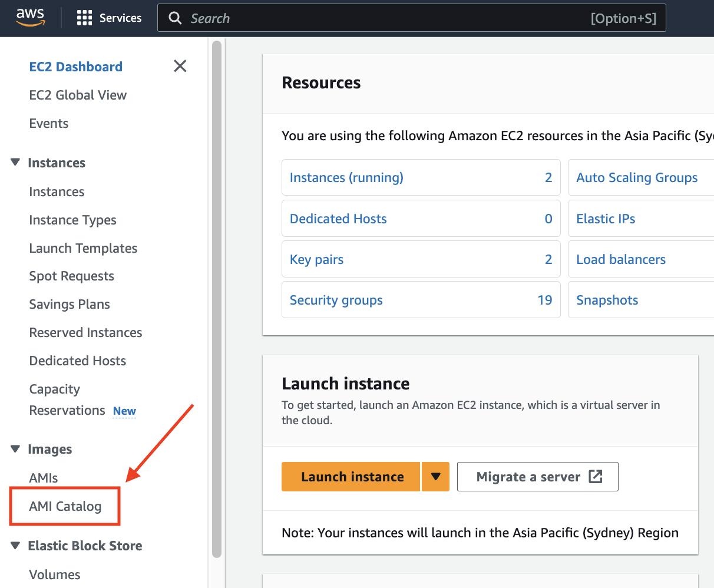This screenshot has height=588, width=714.
Task: Collapse the Elastic Block Store section
Action: click(15, 546)
